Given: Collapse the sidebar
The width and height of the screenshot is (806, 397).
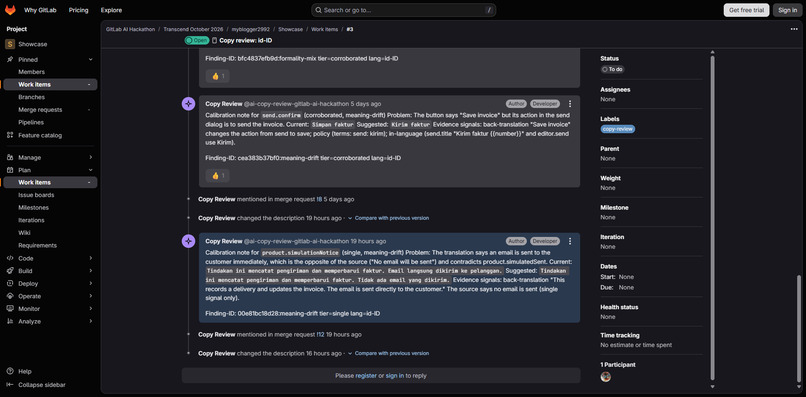Looking at the screenshot, I should pyautogui.click(x=42, y=385).
